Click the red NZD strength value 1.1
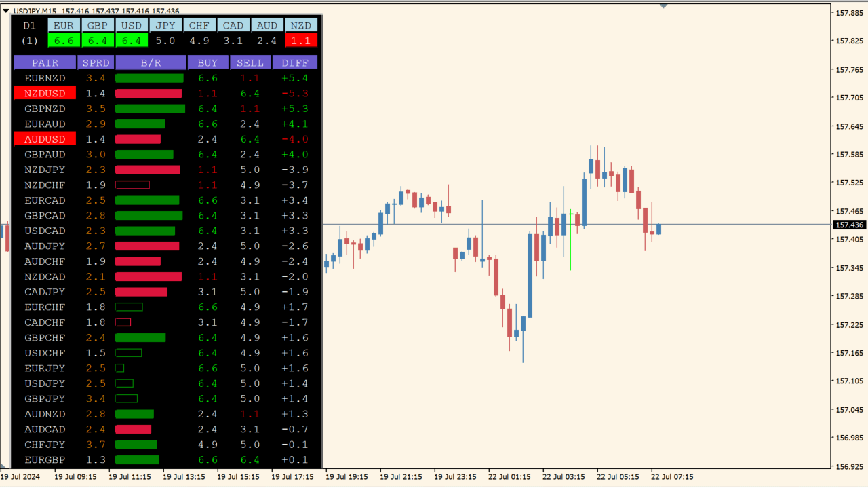 (x=301, y=41)
